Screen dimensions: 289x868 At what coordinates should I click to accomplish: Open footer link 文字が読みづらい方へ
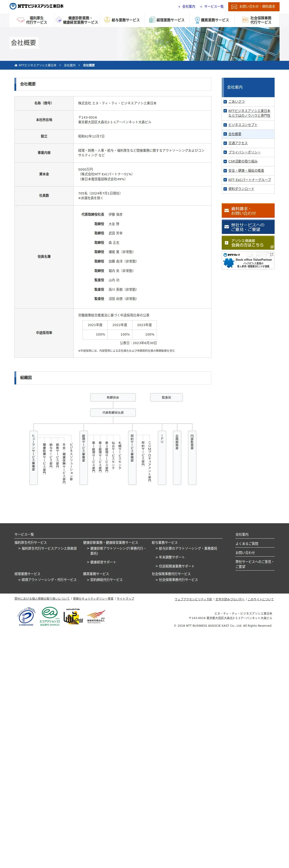coord(230,599)
